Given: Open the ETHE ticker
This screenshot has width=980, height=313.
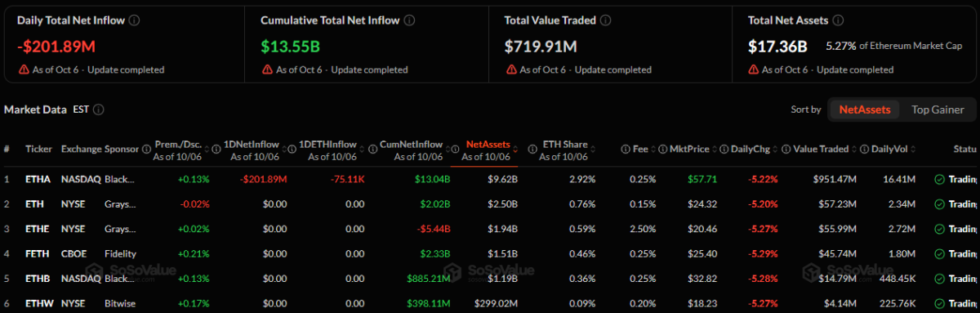Looking at the screenshot, I should click(38, 230).
